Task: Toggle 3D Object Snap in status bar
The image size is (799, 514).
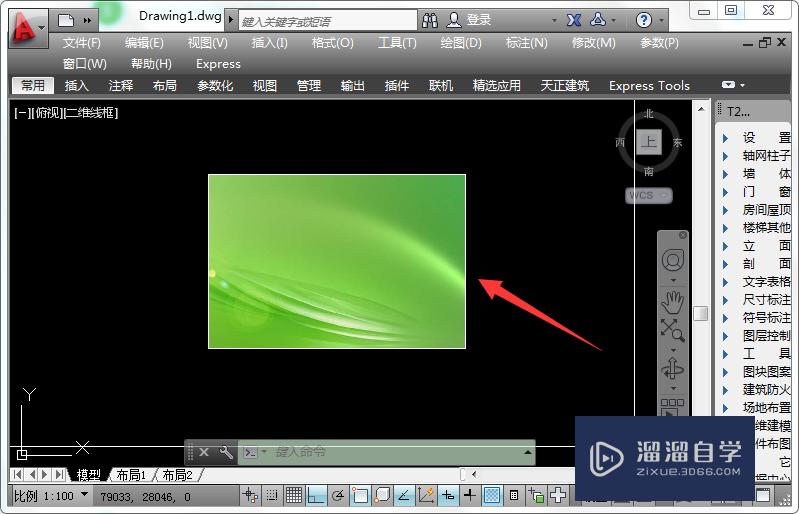Action: (x=382, y=495)
